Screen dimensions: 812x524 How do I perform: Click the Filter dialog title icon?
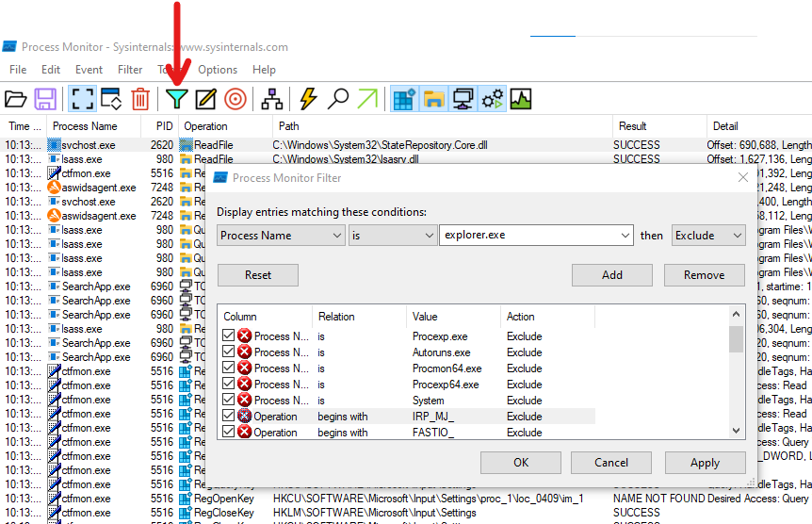tap(221, 178)
